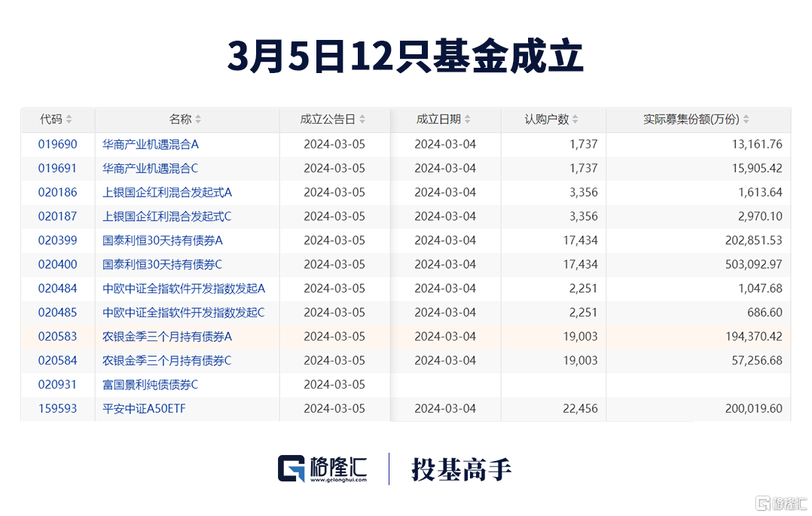
Task: Select the raised shares value 1,047.68
Action: (x=760, y=289)
